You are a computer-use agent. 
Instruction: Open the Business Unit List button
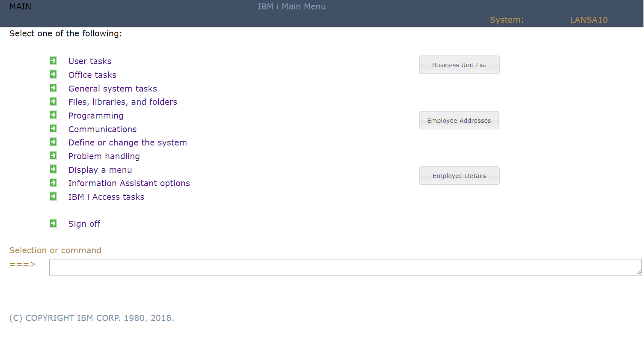(x=459, y=65)
